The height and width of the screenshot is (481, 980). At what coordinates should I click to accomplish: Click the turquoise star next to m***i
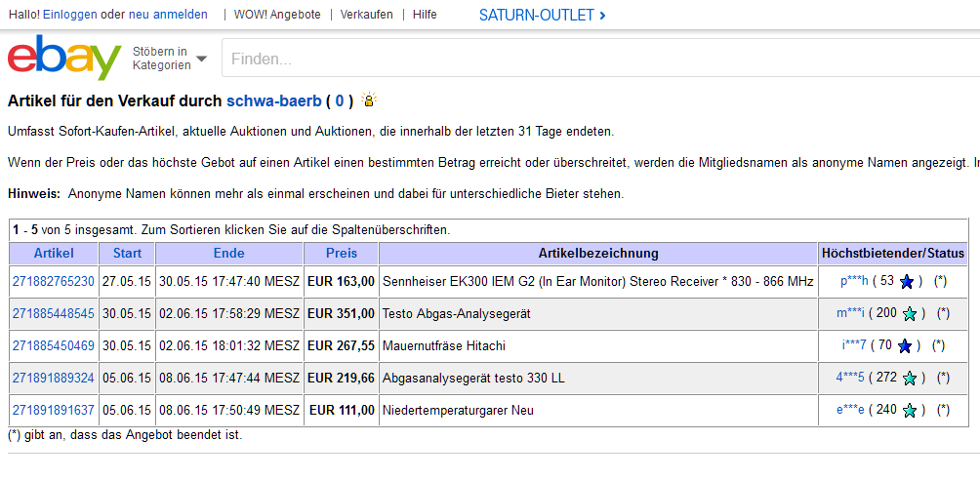(x=910, y=314)
